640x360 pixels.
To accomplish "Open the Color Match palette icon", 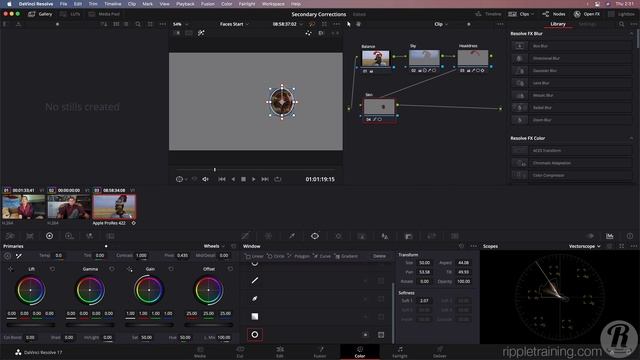I will tap(30, 236).
